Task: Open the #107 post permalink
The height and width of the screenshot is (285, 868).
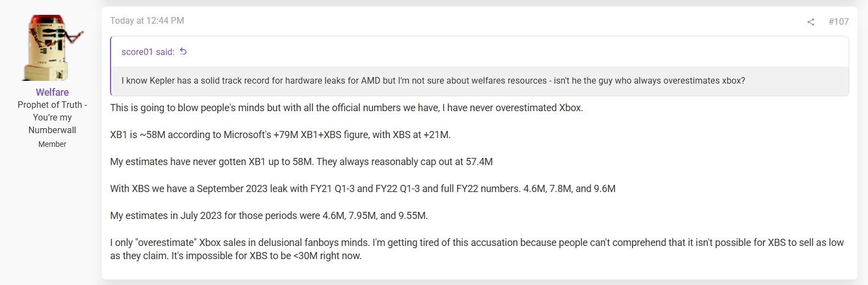Action: 838,21
